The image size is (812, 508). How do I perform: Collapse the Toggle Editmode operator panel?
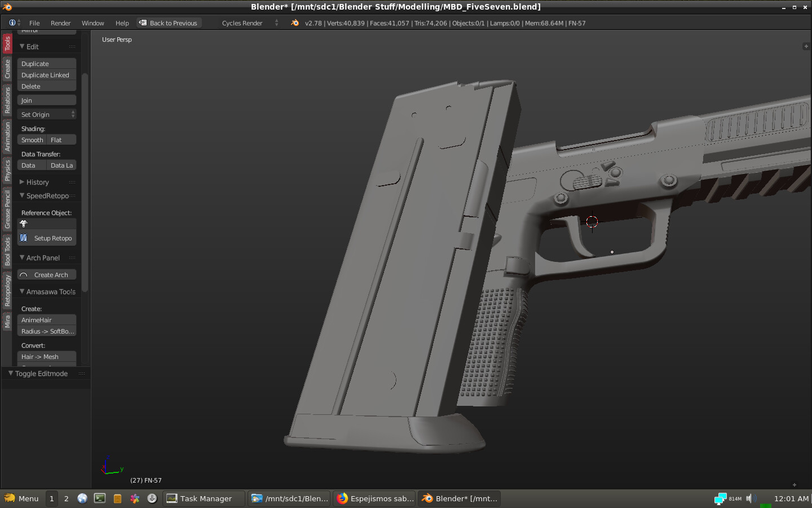(x=11, y=374)
